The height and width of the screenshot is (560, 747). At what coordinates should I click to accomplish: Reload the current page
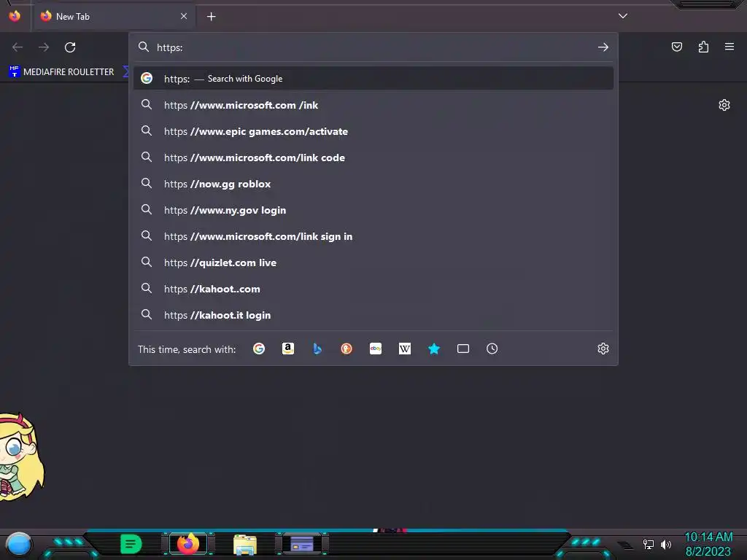pos(70,47)
